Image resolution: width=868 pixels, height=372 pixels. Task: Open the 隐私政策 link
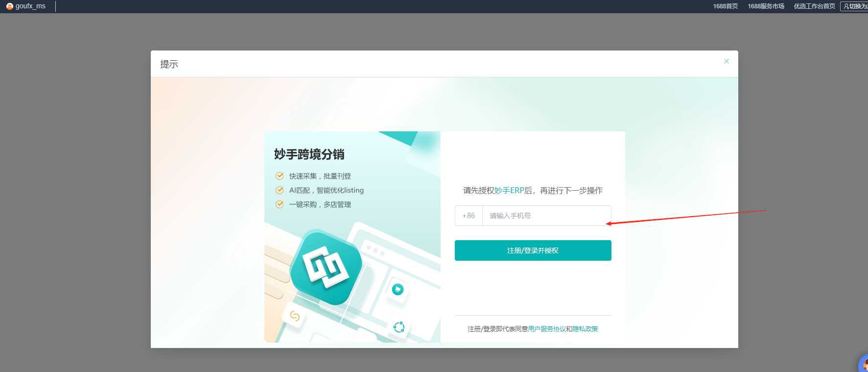(586, 329)
